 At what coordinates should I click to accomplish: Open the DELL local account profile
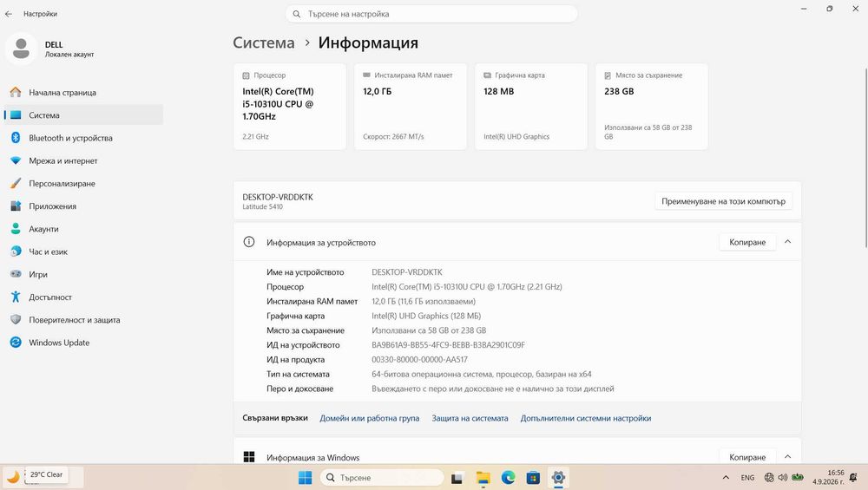(49, 49)
